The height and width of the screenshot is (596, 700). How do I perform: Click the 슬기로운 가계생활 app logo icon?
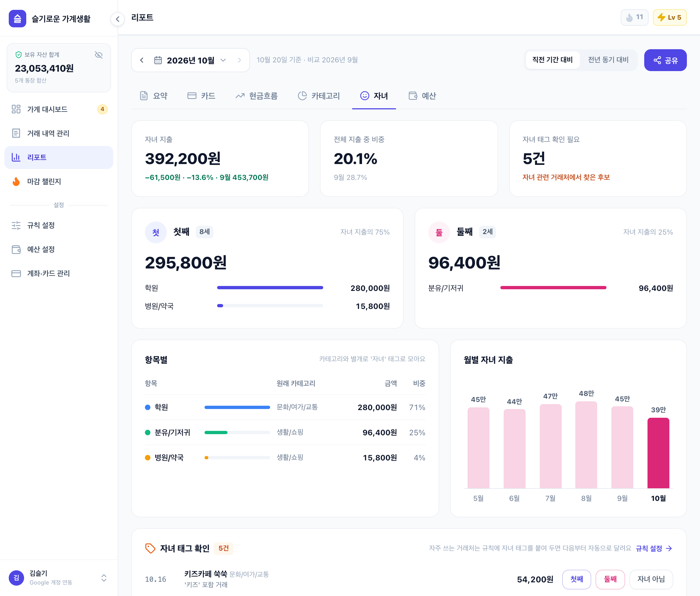(17, 19)
